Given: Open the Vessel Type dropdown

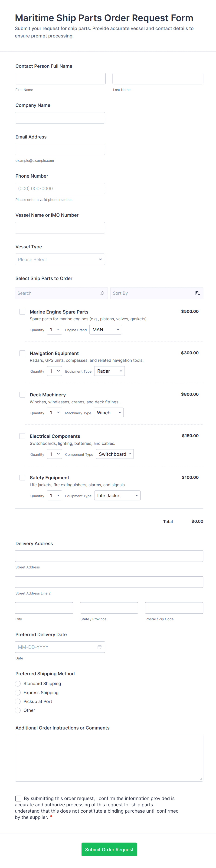Looking at the screenshot, I should 60,260.
